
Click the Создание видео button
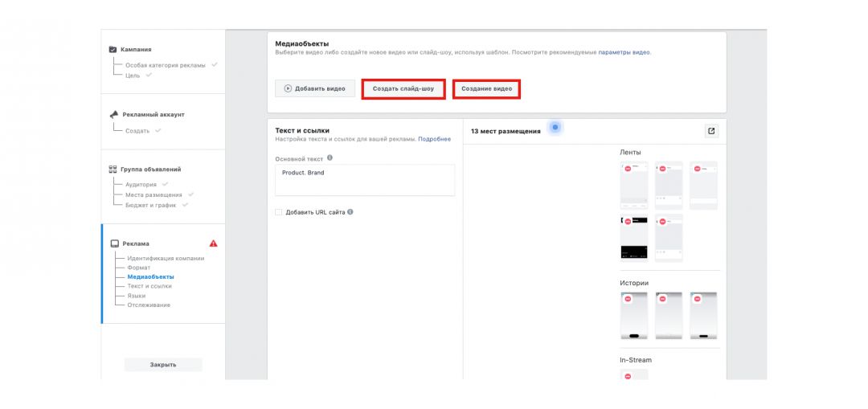point(486,88)
